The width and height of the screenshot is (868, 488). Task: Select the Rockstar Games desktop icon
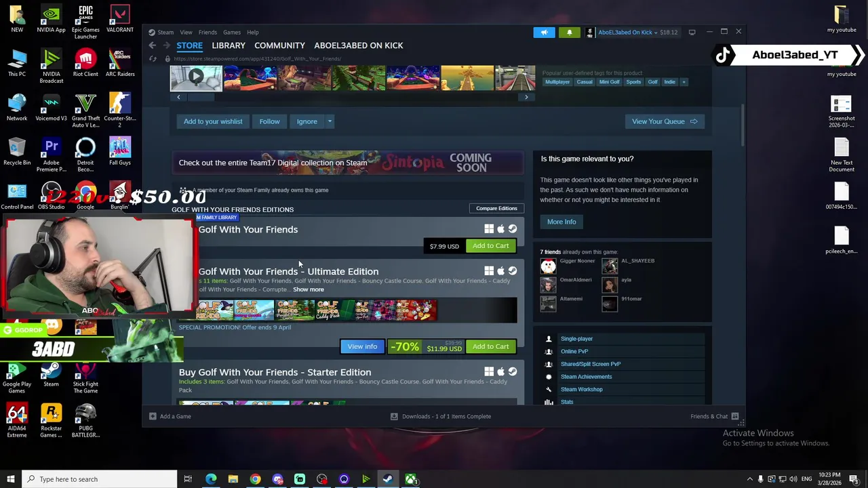click(51, 420)
